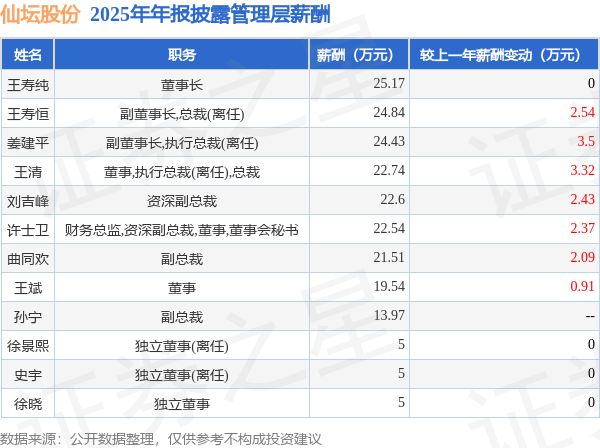Click the salary value 25.17
The width and height of the screenshot is (600, 448).
pos(389,83)
